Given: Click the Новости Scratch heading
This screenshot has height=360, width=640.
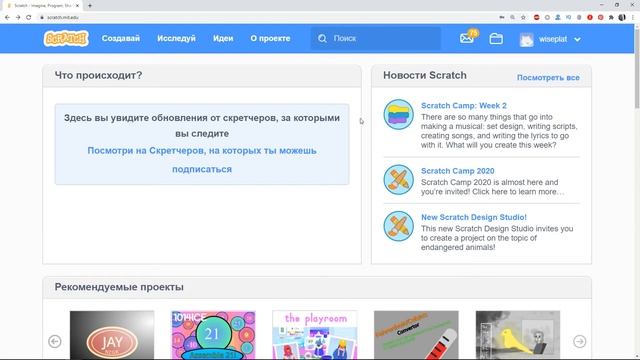Looking at the screenshot, I should point(424,75).
